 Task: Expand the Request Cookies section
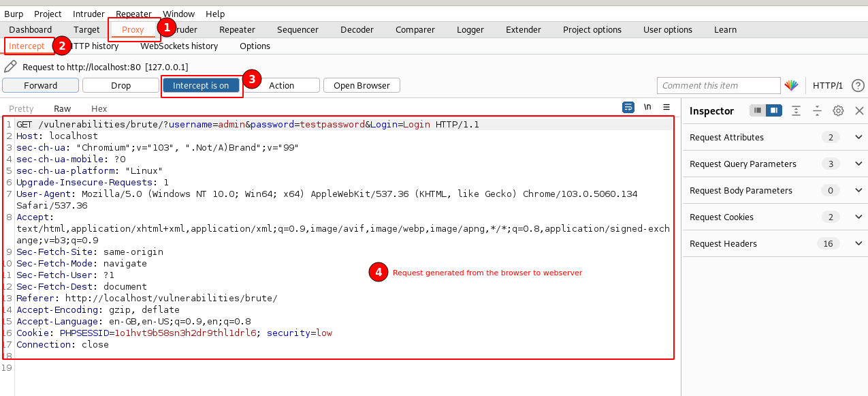click(858, 217)
